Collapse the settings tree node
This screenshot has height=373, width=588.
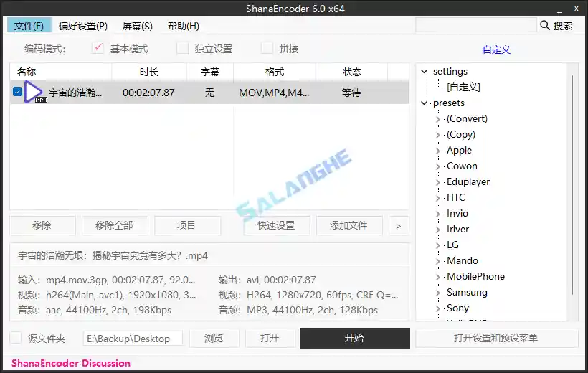click(424, 71)
